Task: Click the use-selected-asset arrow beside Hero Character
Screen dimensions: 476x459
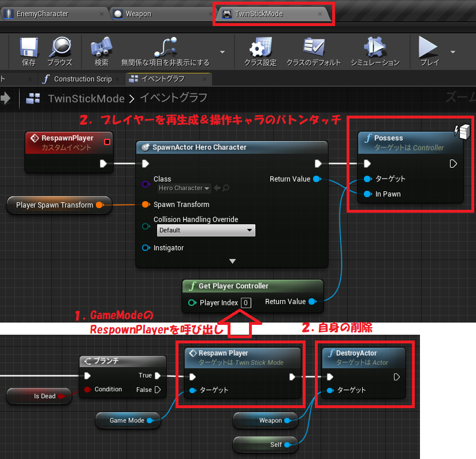Action: [217, 188]
